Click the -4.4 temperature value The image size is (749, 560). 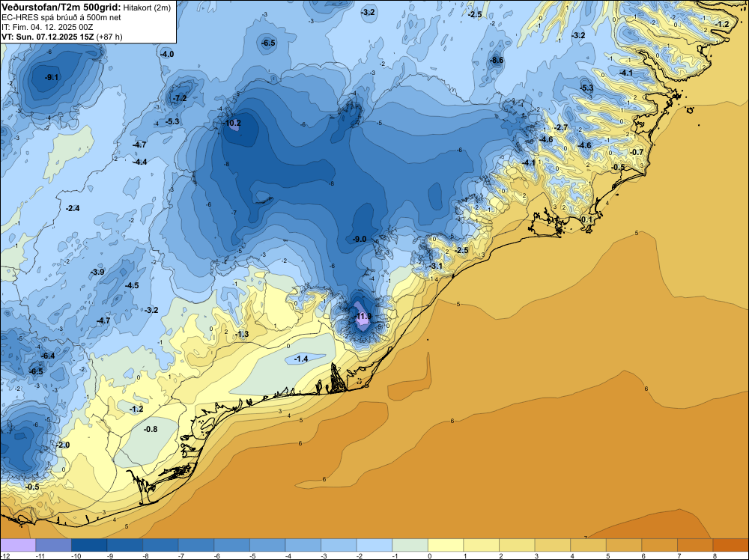coord(140,162)
